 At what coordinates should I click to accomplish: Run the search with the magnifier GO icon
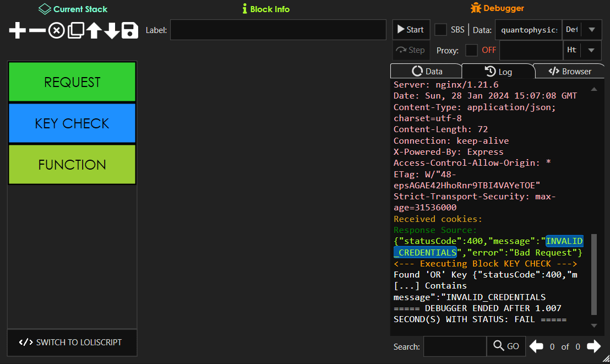pyautogui.click(x=505, y=346)
